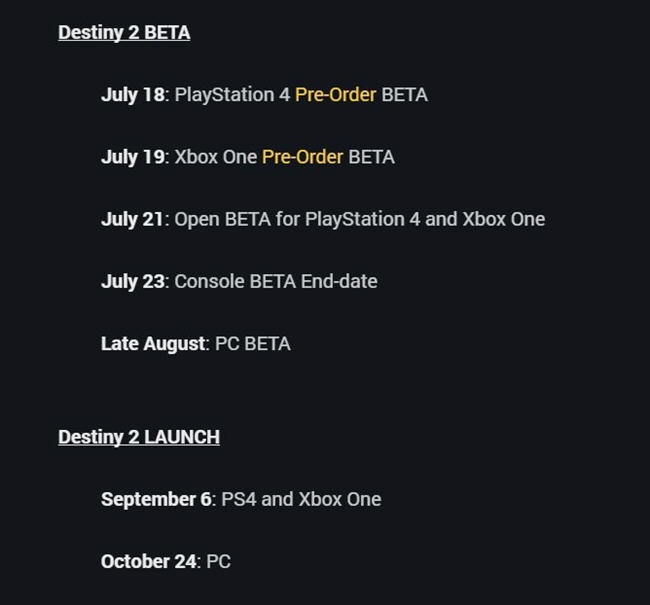Click the July 23 date label
Image resolution: width=650 pixels, height=605 pixels.
pos(133,281)
